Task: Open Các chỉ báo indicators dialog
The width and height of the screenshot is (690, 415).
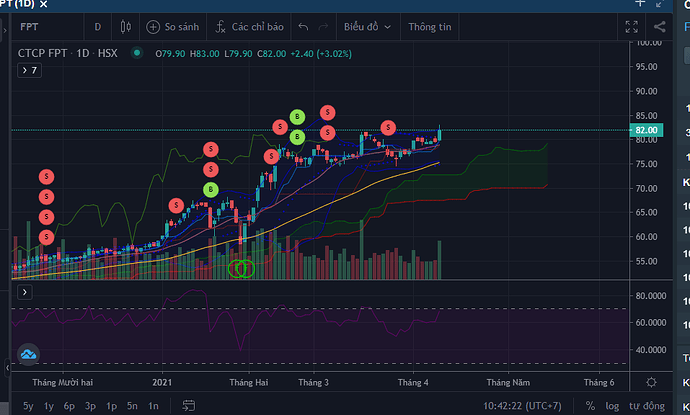Action: pyautogui.click(x=246, y=27)
